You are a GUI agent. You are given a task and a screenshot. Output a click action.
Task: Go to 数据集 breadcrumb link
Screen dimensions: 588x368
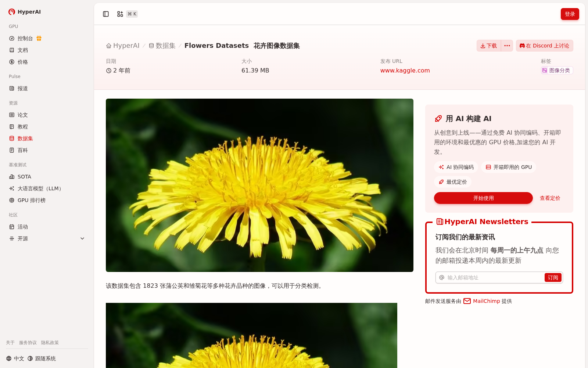coord(162,46)
